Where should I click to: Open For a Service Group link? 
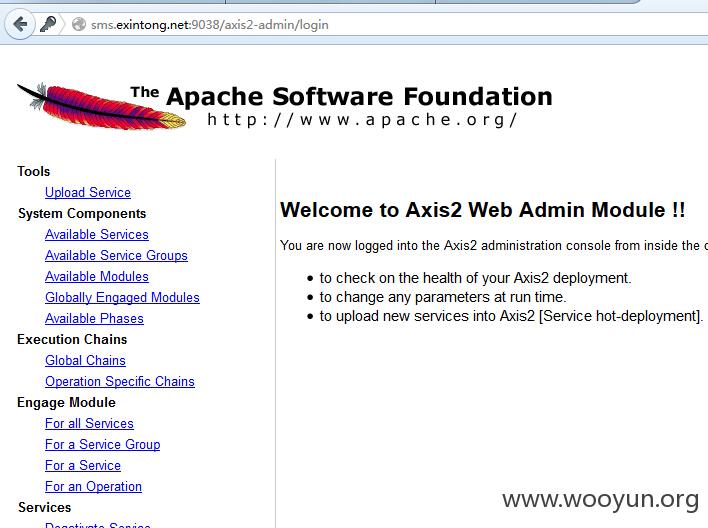point(102,444)
